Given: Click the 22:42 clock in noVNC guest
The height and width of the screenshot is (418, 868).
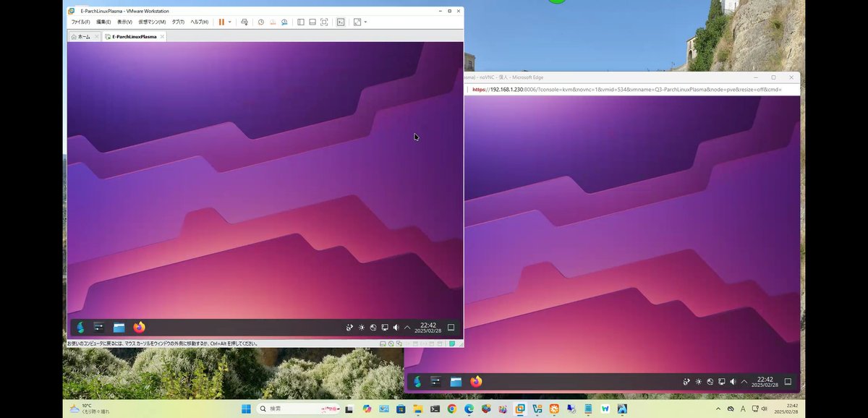Looking at the screenshot, I should coord(765,382).
